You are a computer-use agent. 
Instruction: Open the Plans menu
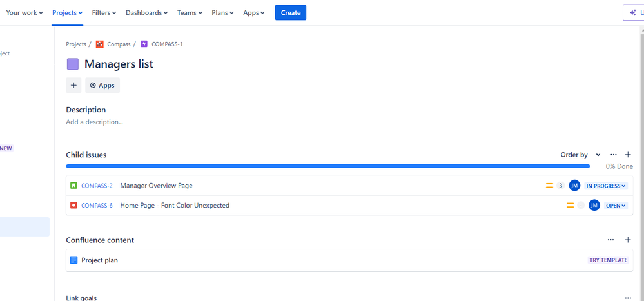[x=222, y=13]
